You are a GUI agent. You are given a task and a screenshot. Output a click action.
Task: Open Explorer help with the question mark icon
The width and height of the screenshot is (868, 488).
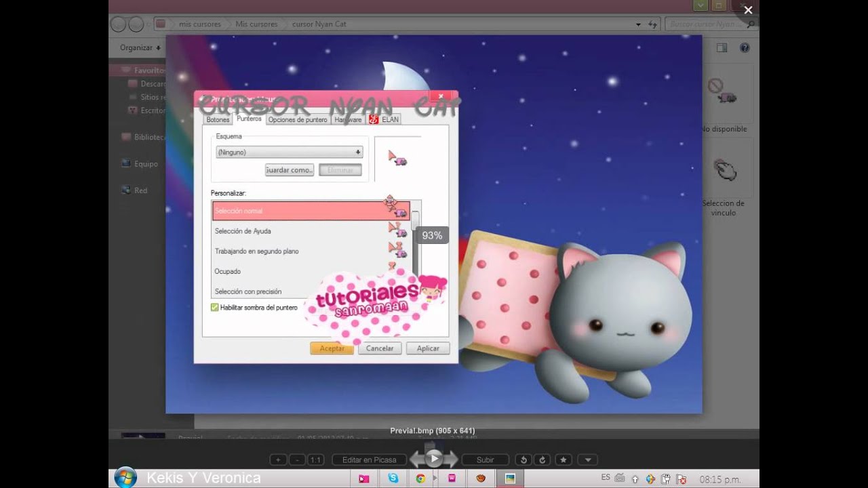(x=745, y=48)
